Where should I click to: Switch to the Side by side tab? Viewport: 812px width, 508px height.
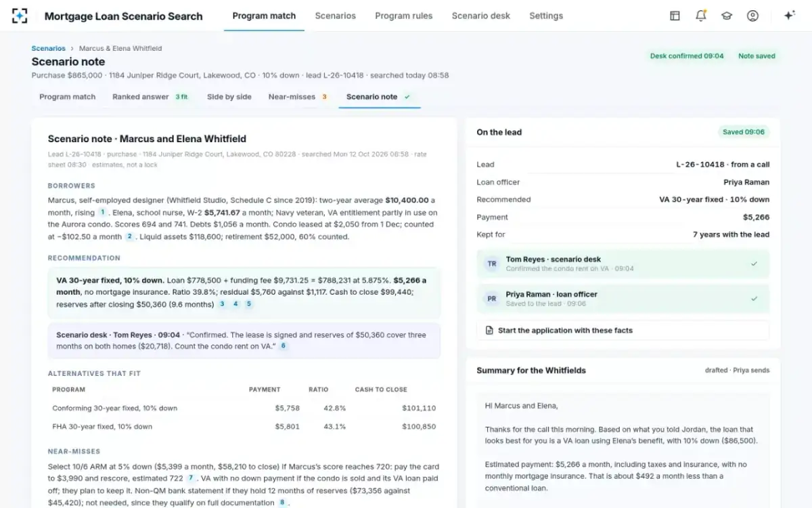pos(229,97)
